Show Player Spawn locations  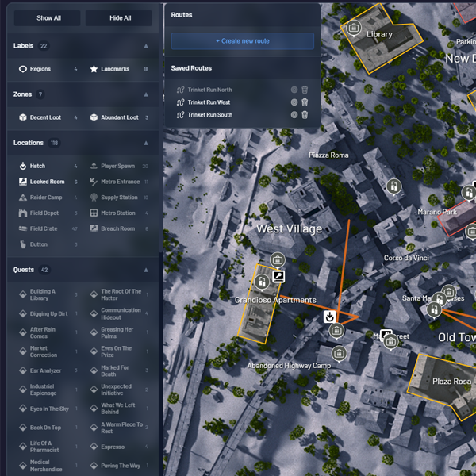(119, 166)
